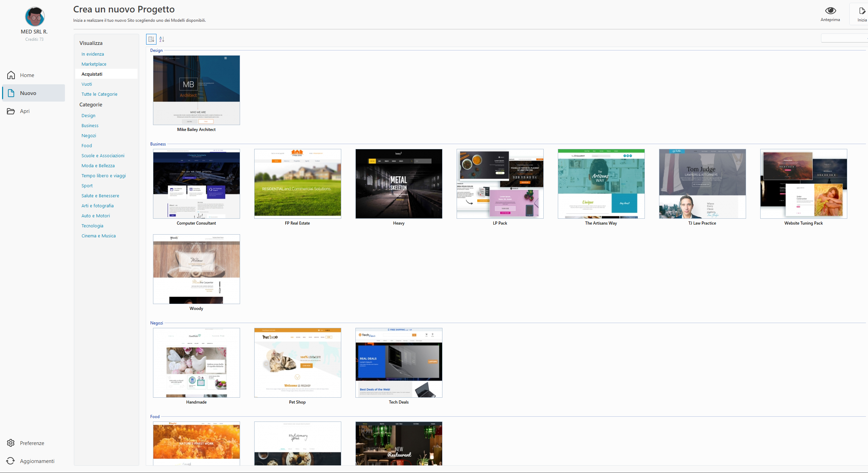Viewport: 868px width, 473px height.
Task: Select the Mike Bailey Architect template
Action: 196,90
